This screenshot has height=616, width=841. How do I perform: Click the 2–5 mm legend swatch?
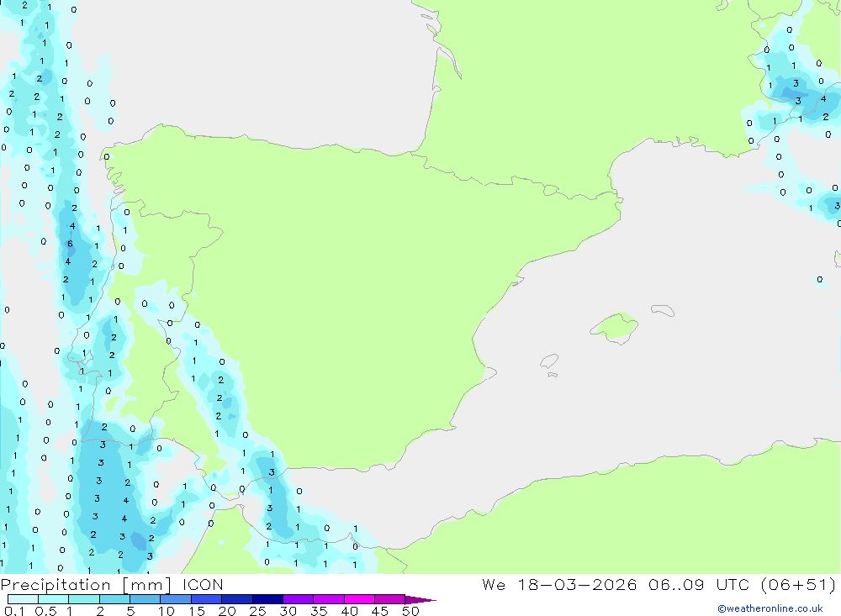coord(114,599)
